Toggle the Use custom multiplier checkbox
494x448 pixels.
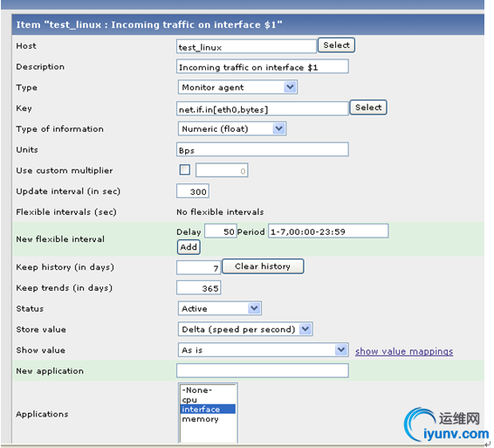click(185, 169)
